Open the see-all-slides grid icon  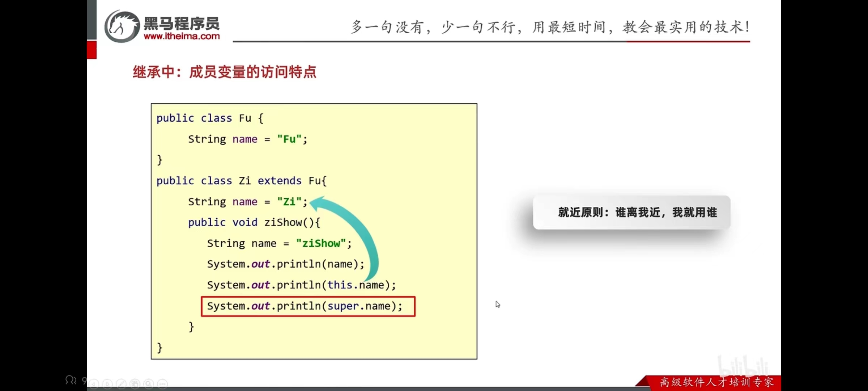[135, 384]
